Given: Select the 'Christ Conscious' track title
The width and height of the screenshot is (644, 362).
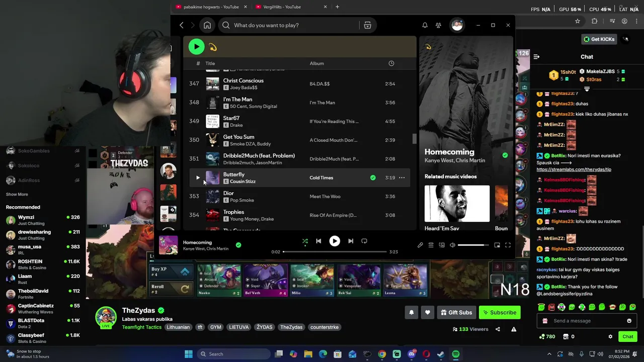Looking at the screenshot, I should (243, 80).
